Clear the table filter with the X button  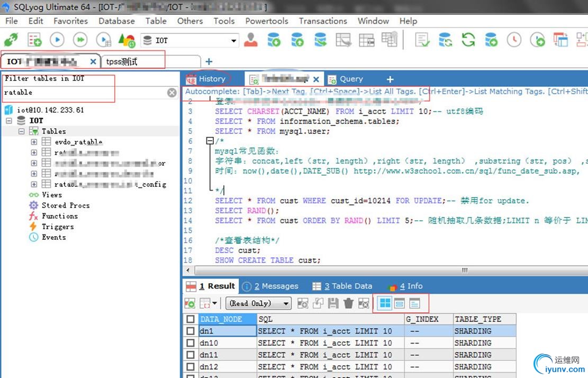coord(172,93)
